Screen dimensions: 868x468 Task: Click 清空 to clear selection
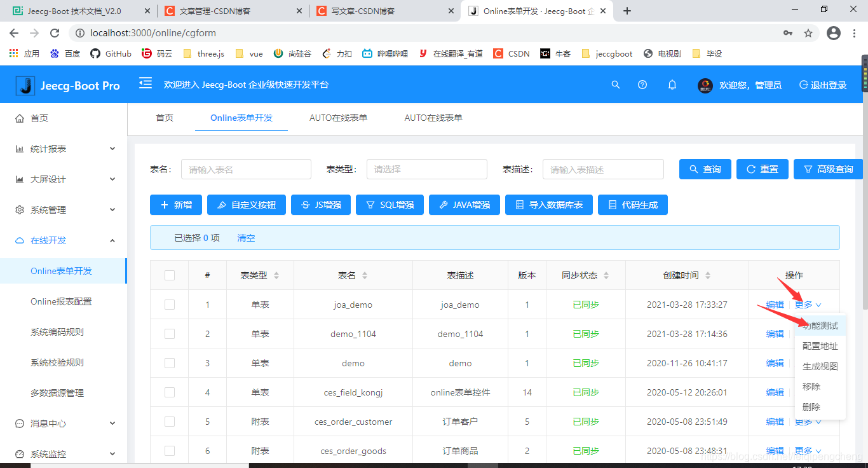pyautogui.click(x=246, y=238)
